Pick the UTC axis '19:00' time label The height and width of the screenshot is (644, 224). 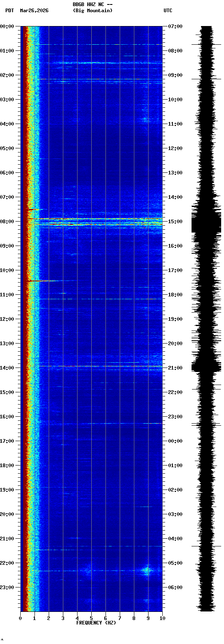coord(175,319)
